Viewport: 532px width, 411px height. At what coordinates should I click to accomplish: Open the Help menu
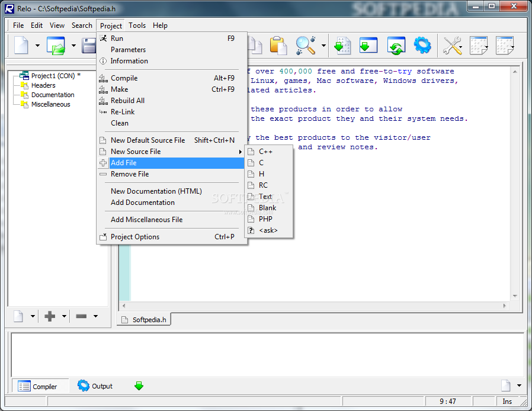[x=160, y=25]
